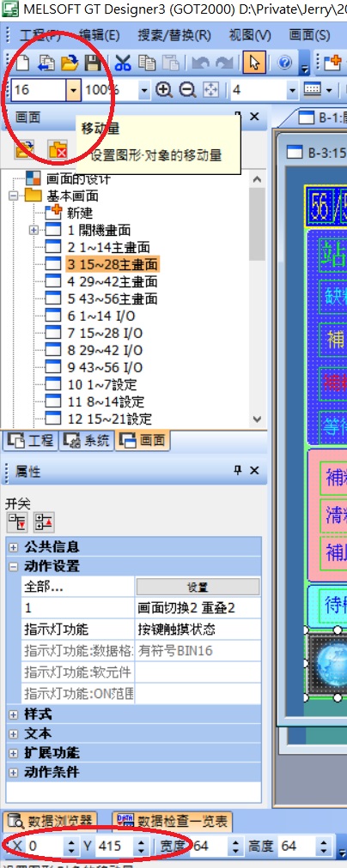Zoom out with the magnifier minus icon
This screenshot has width=347, height=868.
tap(187, 90)
